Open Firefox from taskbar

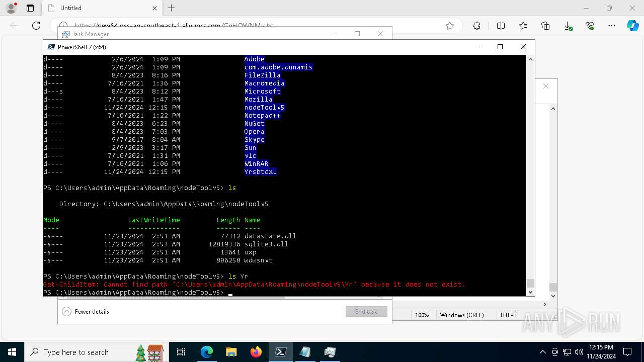click(256, 352)
